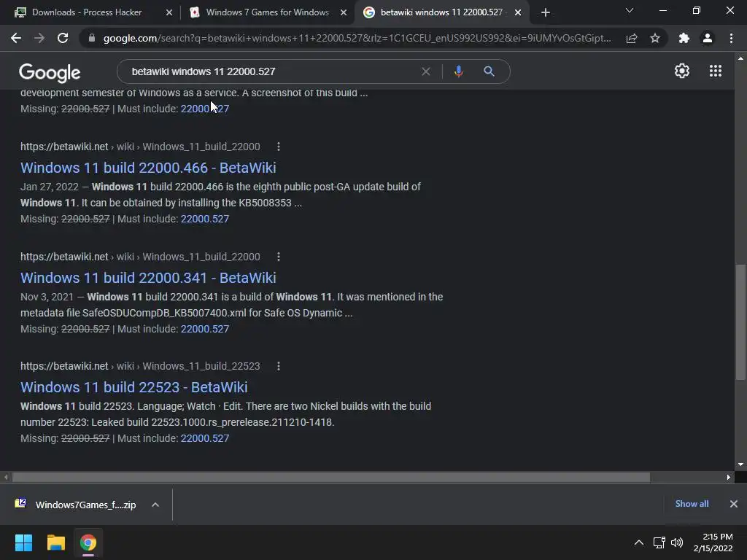Click the horizontal scrollbar thumb
747x560 pixels.
(x=331, y=477)
